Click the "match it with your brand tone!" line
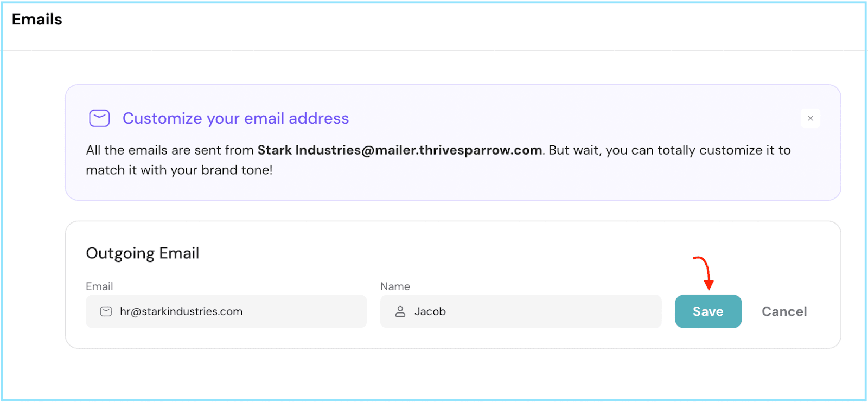Image resolution: width=868 pixels, height=402 pixels. click(179, 170)
